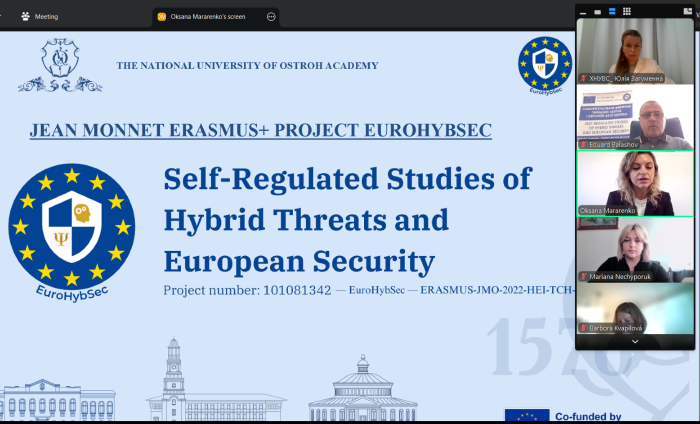Click the Meeting tab label
Viewport: 700px width, 424px height.
[46, 17]
